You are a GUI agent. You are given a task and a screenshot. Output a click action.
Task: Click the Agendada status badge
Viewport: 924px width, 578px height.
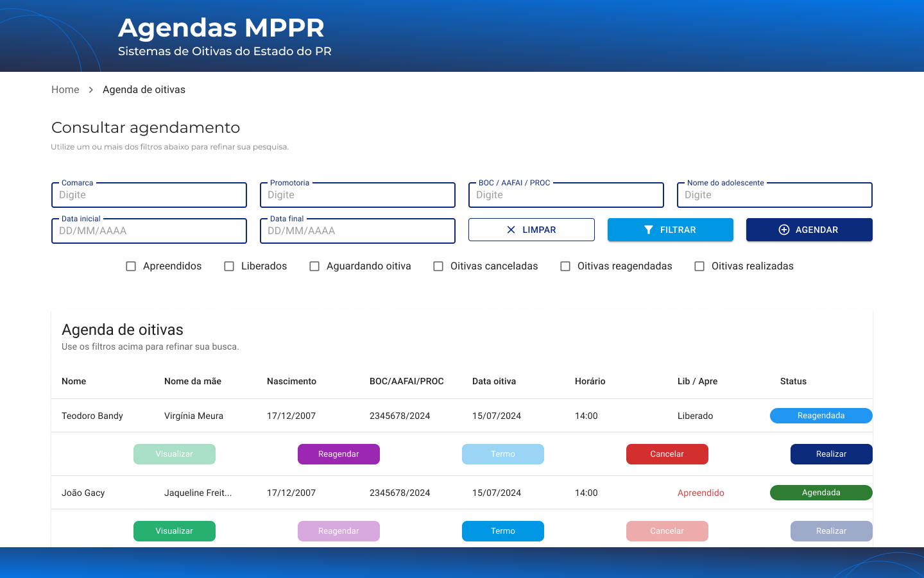[x=821, y=493]
